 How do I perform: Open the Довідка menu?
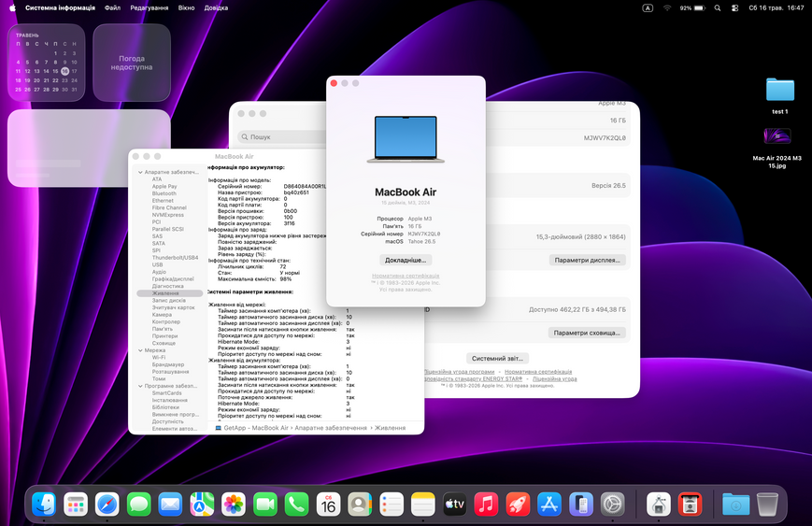[x=216, y=7]
